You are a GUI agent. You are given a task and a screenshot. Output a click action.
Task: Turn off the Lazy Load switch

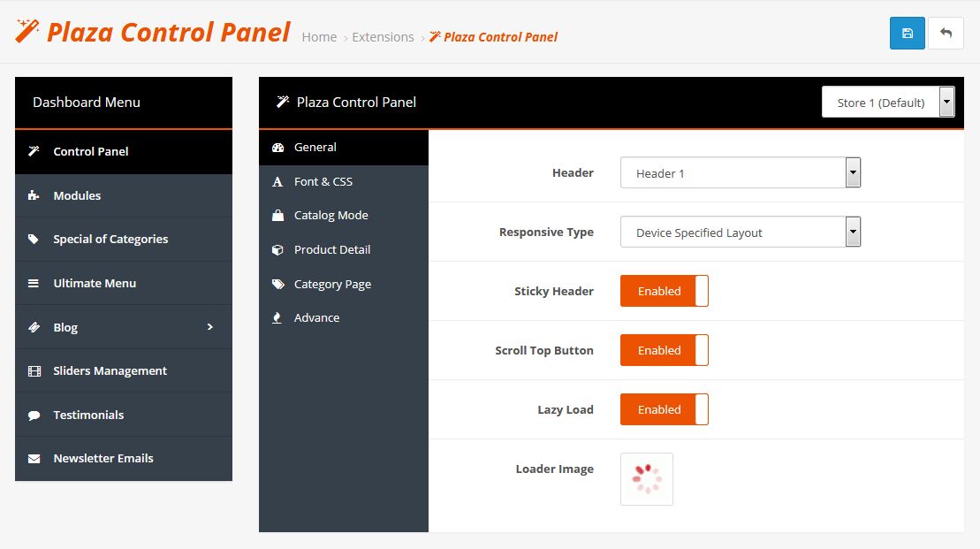coord(665,409)
